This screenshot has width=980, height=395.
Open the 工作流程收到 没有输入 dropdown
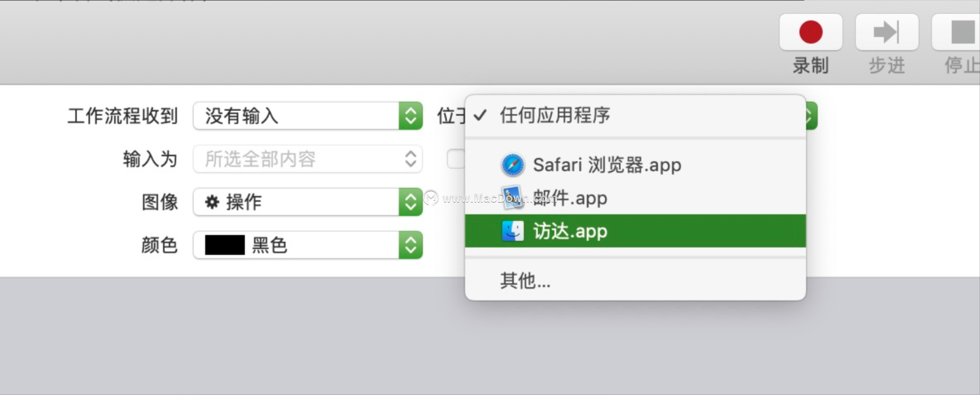(308, 116)
